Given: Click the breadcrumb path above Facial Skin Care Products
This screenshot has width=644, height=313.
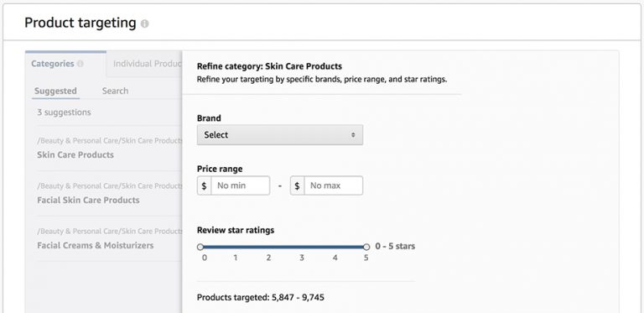Looking at the screenshot, I should (x=110, y=185).
